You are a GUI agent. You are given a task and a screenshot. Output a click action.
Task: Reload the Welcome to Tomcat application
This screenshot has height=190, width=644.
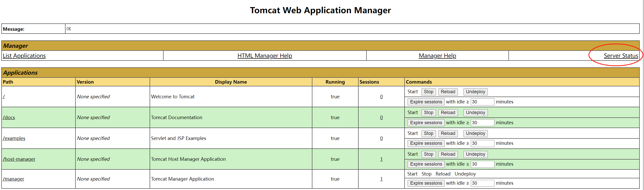[x=448, y=92]
